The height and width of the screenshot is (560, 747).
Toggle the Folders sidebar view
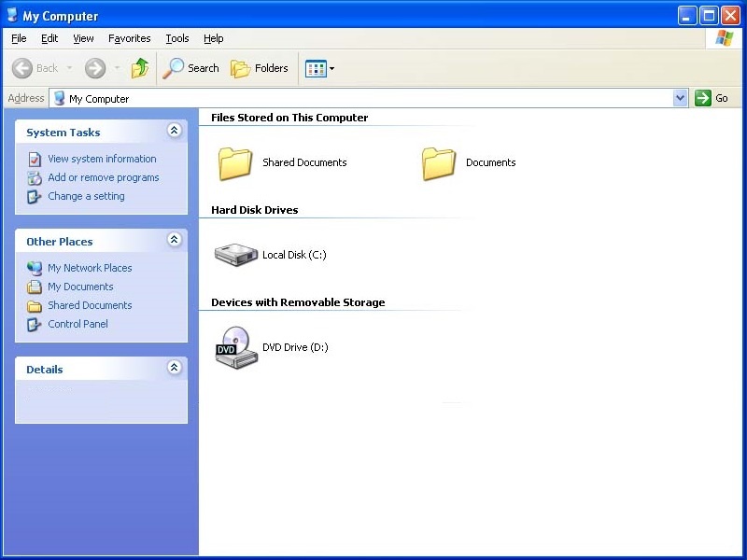click(259, 68)
